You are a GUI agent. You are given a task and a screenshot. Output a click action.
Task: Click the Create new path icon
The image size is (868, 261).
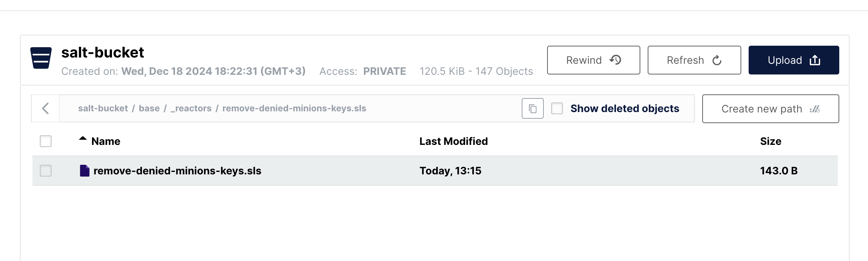click(x=815, y=109)
